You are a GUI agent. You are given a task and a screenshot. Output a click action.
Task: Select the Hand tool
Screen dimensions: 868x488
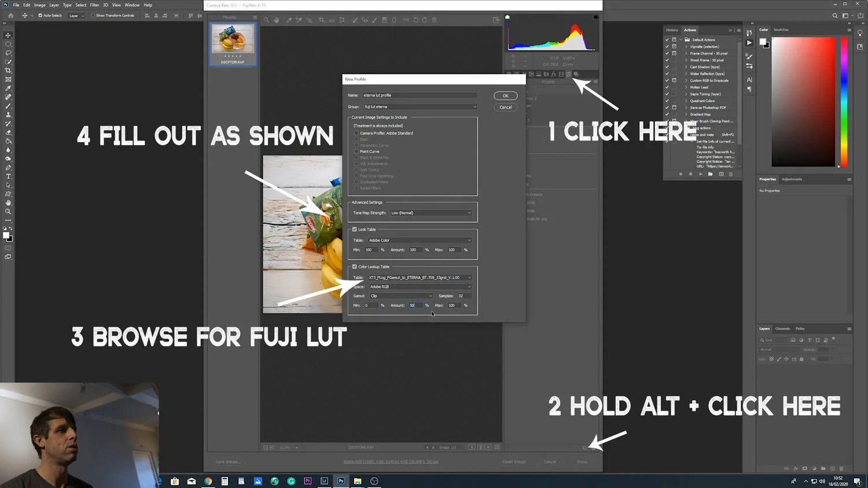[8, 203]
